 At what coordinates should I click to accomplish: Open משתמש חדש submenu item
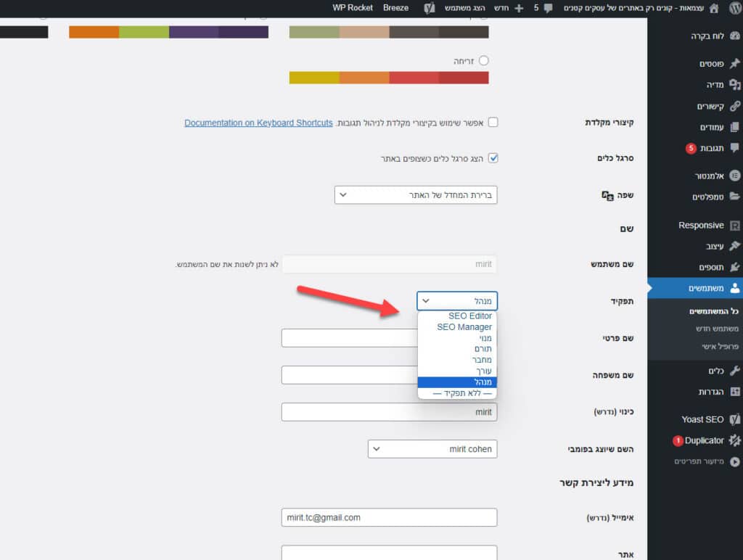717,329
